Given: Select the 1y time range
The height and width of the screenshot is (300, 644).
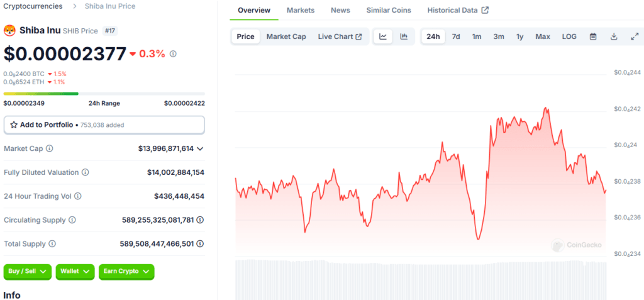Looking at the screenshot, I should 520,36.
